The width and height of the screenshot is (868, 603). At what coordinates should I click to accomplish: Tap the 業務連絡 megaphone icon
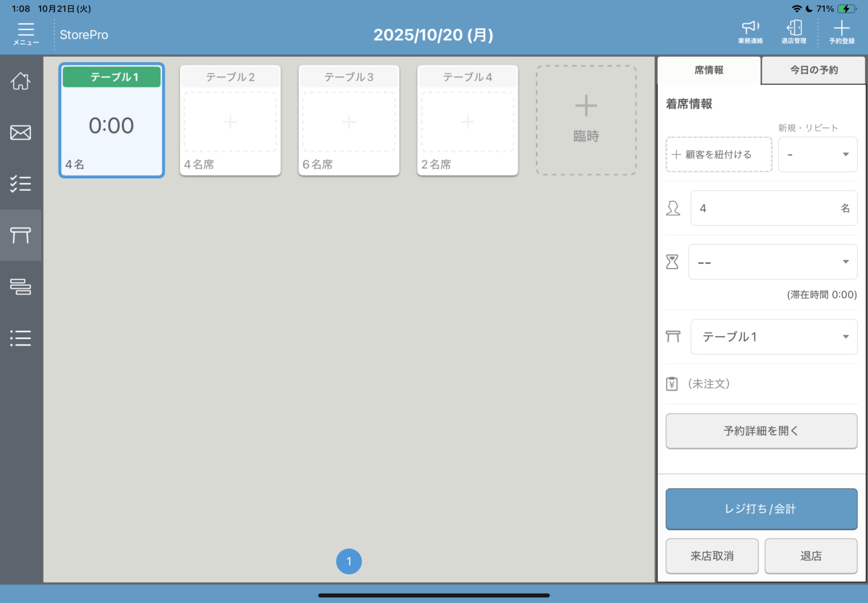(x=750, y=32)
